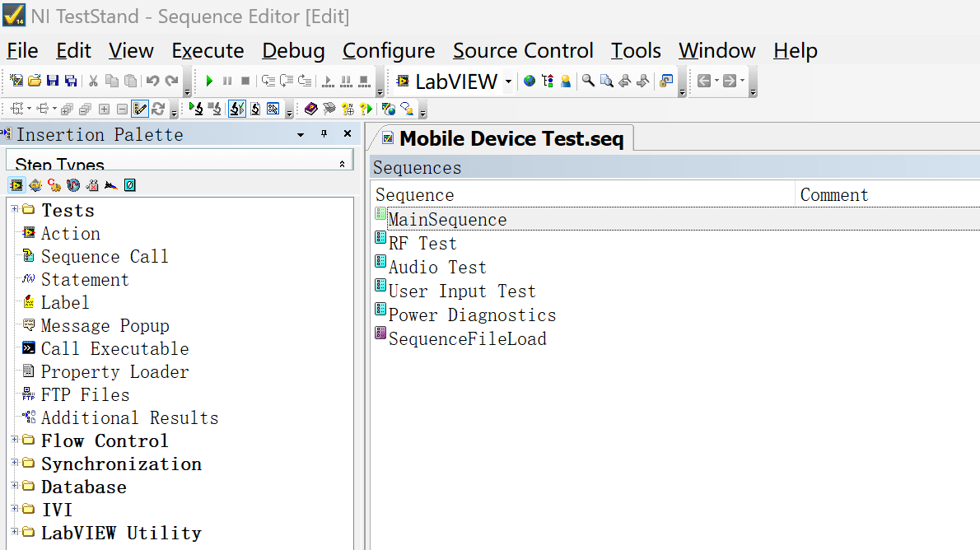
Task: Open the Execute menu
Action: pos(208,50)
